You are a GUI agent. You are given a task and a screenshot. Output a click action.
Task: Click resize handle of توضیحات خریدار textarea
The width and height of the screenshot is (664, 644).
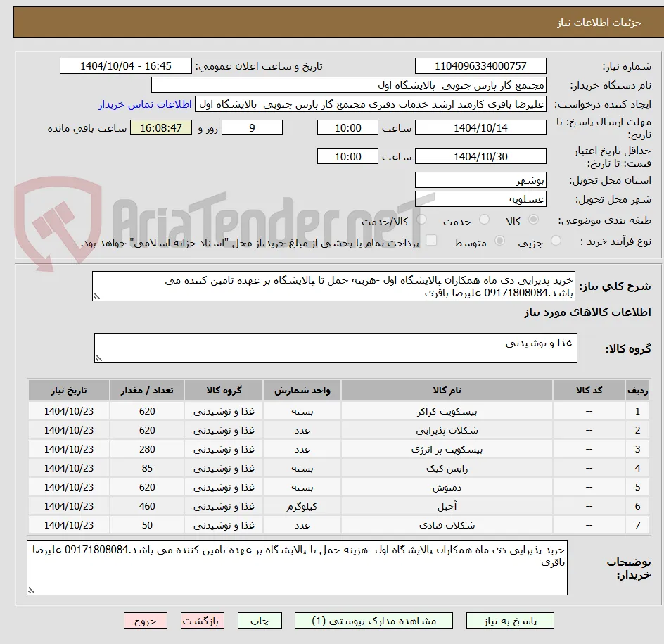pos(32,591)
